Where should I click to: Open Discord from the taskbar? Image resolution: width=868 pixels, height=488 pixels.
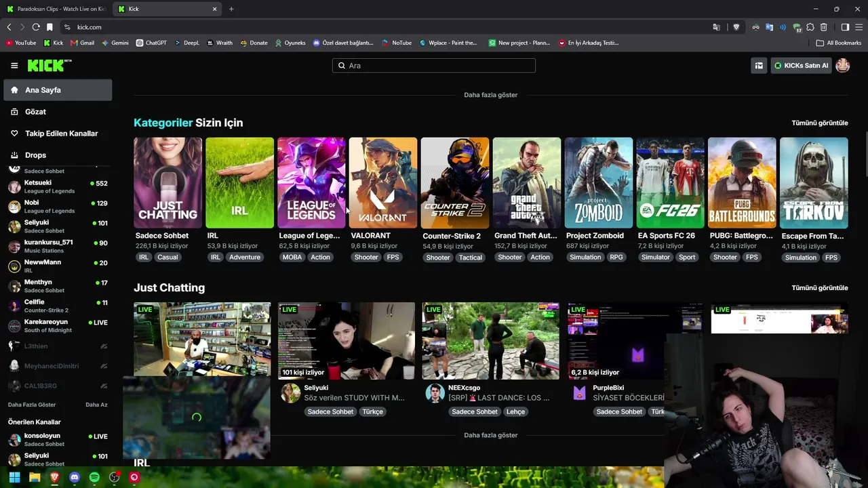(75, 477)
